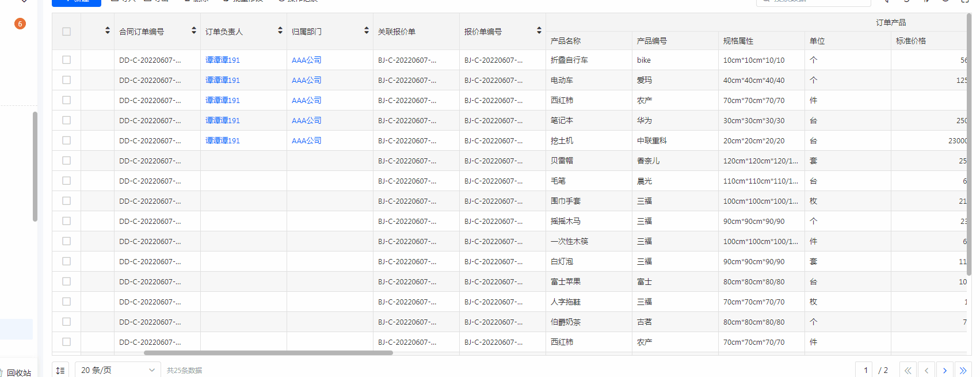Sort by 合同订单编号 column

pos(194,31)
